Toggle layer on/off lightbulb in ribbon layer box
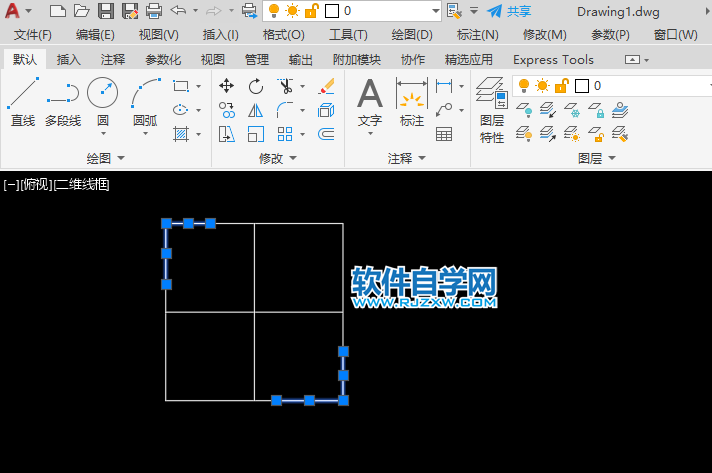712x473 pixels. pos(524,86)
